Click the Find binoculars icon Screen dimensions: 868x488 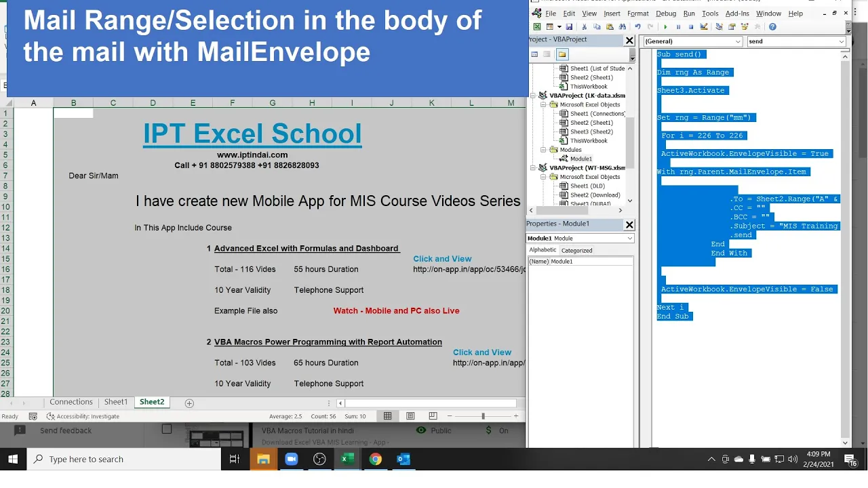pyautogui.click(x=623, y=27)
